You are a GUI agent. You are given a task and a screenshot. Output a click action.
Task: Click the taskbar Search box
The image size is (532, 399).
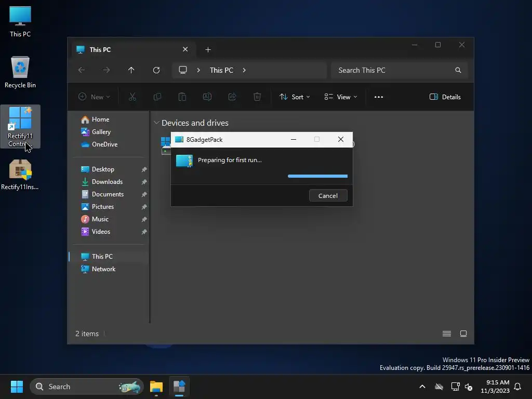[87, 387]
